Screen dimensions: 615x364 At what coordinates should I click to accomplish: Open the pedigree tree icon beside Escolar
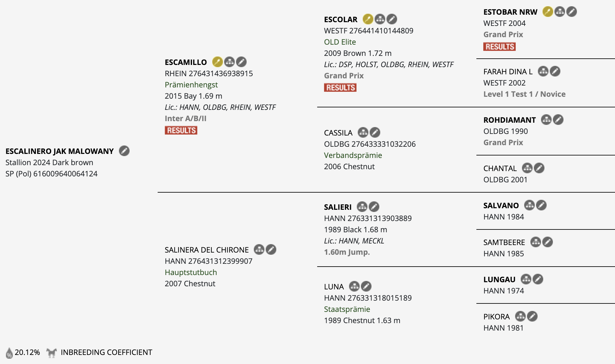pos(380,19)
